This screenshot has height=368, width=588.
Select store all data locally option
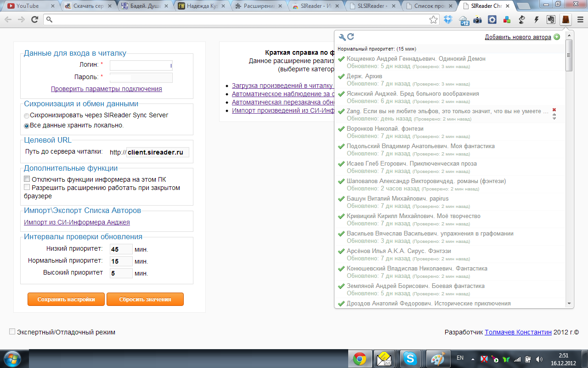pyautogui.click(x=27, y=126)
